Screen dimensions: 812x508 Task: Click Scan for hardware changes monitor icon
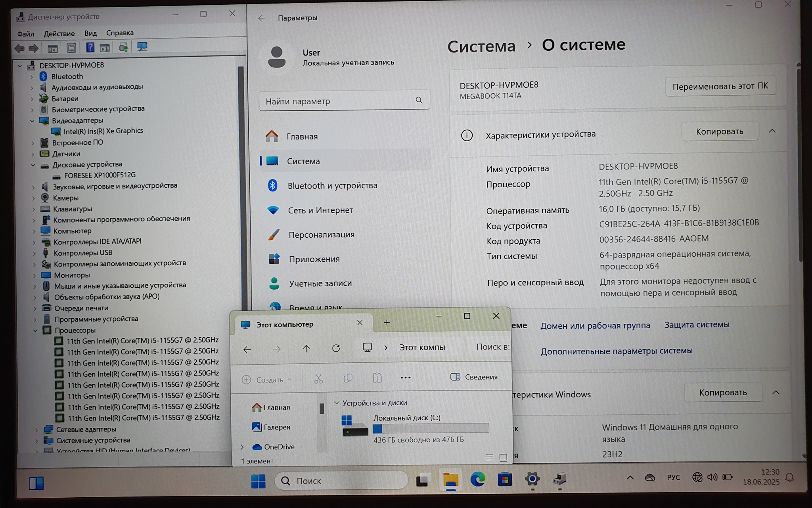tap(142, 47)
